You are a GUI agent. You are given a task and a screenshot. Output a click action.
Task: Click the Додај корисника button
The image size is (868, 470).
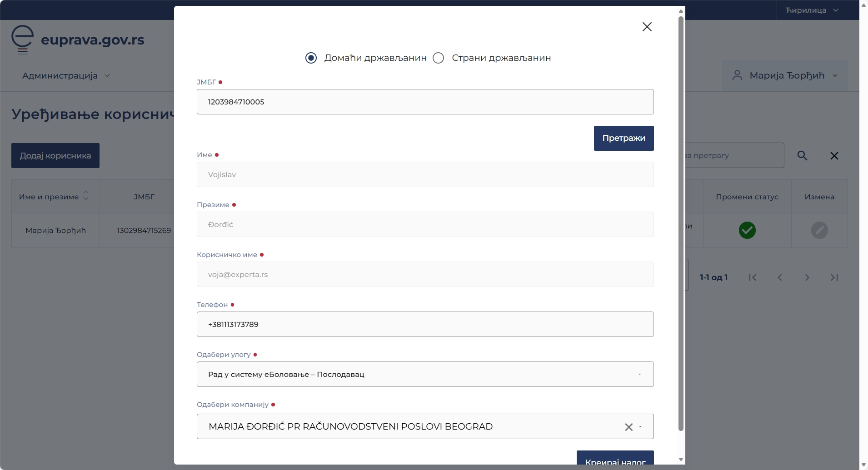(x=55, y=156)
